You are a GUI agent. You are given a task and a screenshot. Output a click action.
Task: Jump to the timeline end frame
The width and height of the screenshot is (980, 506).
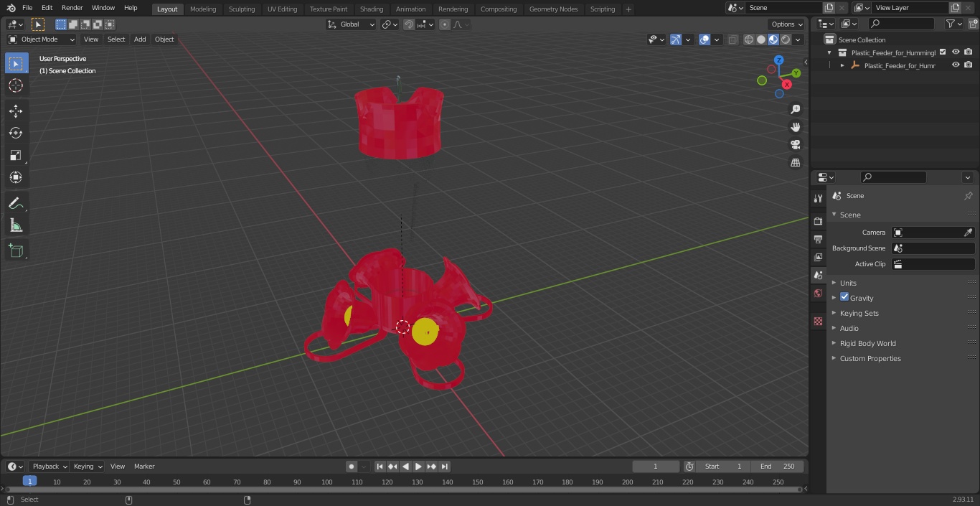point(445,467)
